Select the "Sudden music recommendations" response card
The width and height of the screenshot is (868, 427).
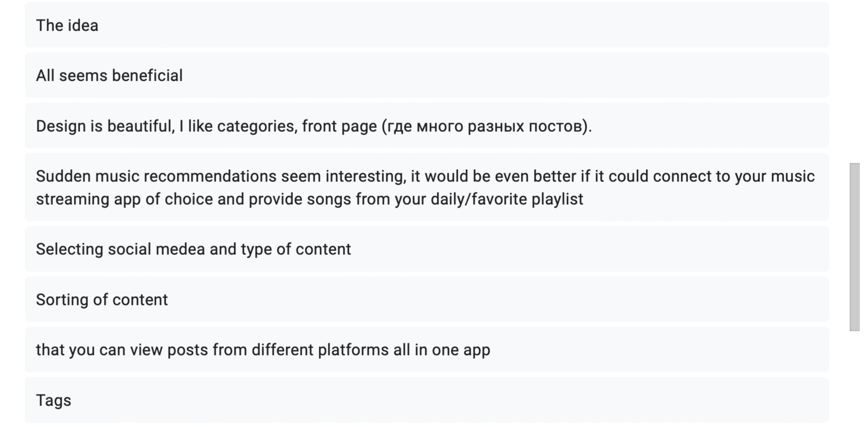tap(426, 187)
